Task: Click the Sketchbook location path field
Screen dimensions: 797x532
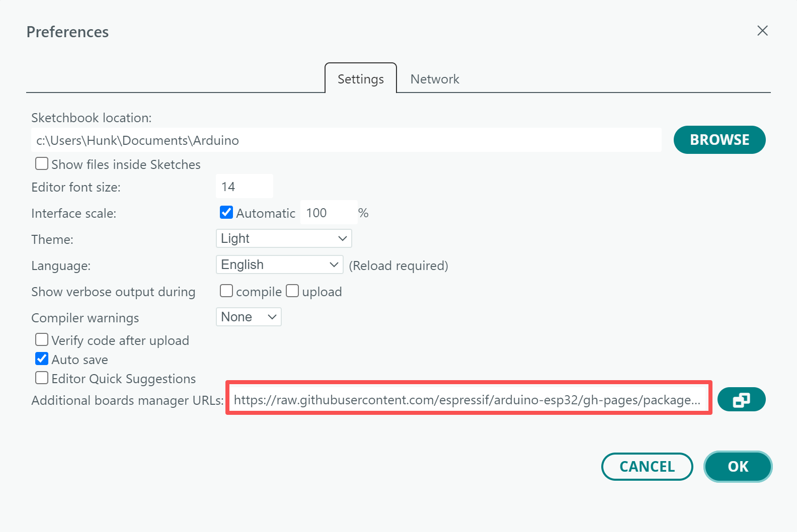Action: (346, 140)
